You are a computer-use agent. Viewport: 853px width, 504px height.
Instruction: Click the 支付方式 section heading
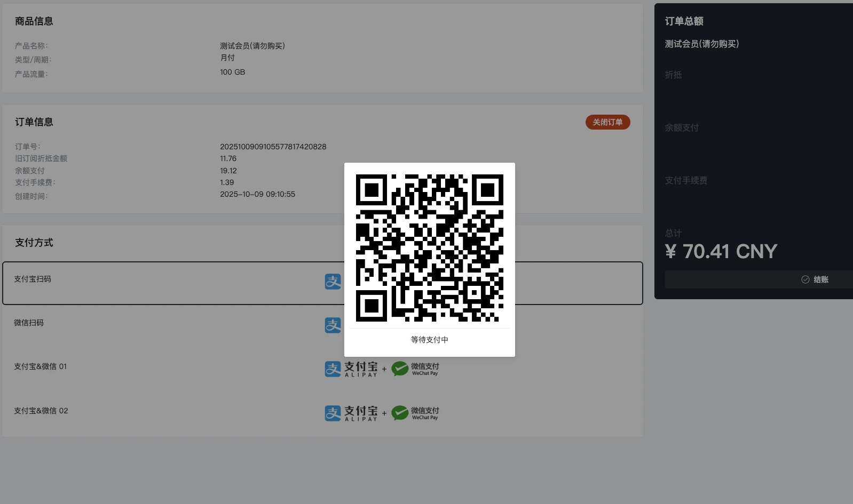click(x=34, y=243)
